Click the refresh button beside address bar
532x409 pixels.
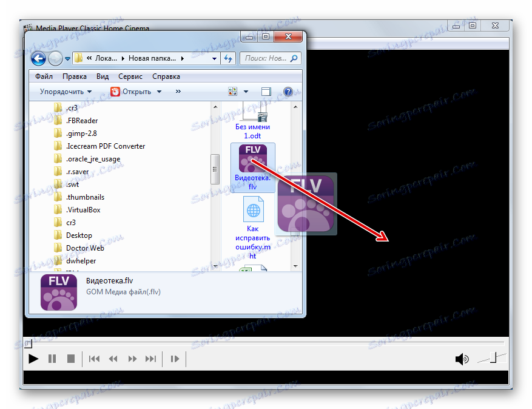pyautogui.click(x=228, y=59)
